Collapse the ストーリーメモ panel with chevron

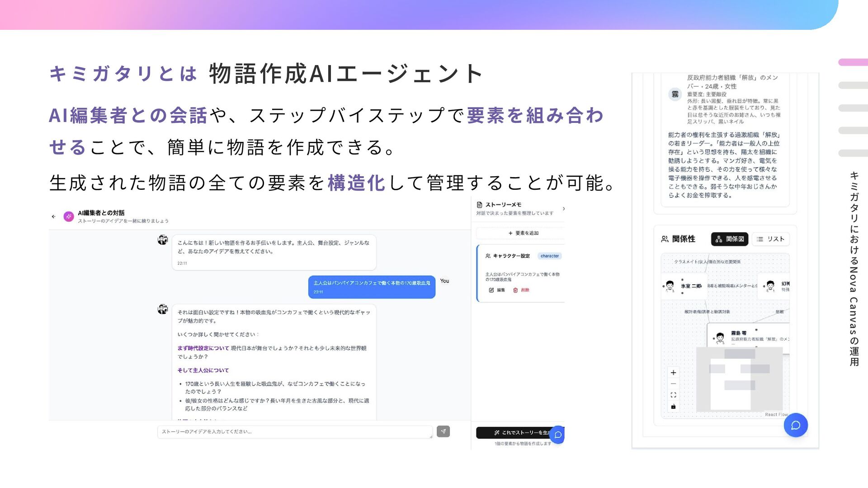point(563,209)
